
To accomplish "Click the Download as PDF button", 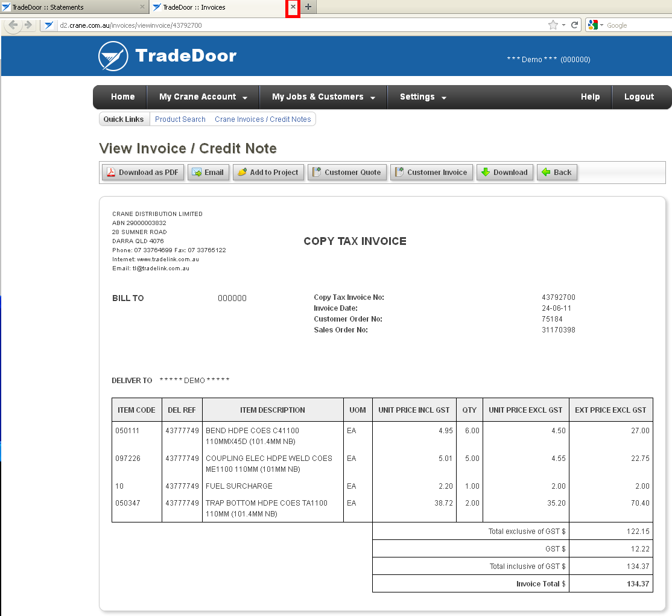I will click(143, 173).
